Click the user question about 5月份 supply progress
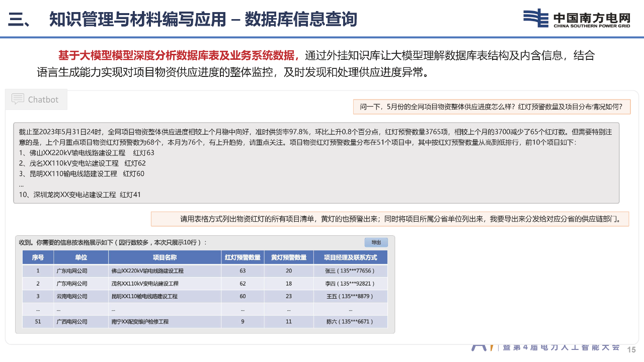 (491, 107)
